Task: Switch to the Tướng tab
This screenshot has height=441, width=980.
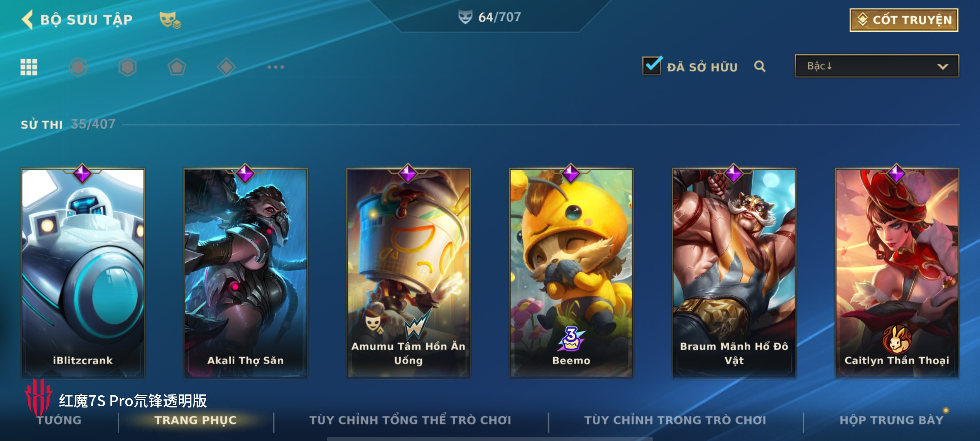Action: pyautogui.click(x=59, y=420)
